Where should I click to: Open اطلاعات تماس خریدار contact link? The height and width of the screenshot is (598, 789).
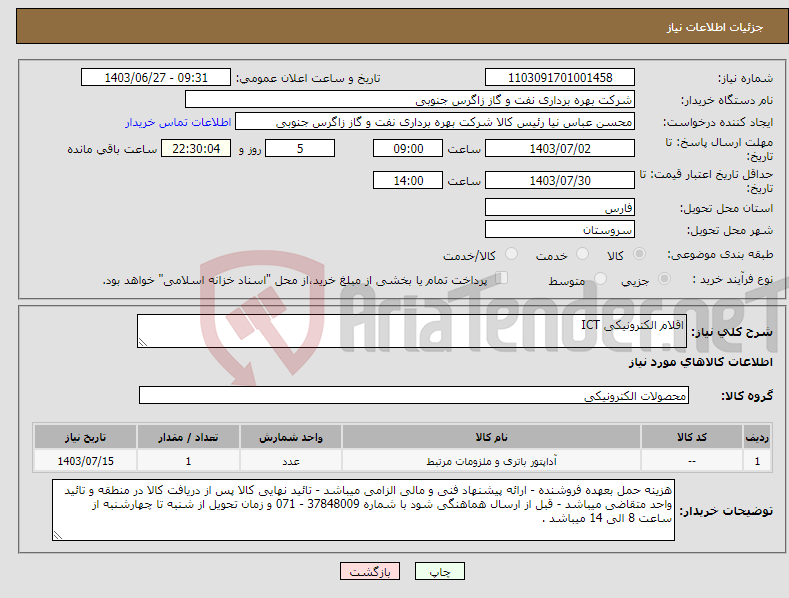coord(178,122)
